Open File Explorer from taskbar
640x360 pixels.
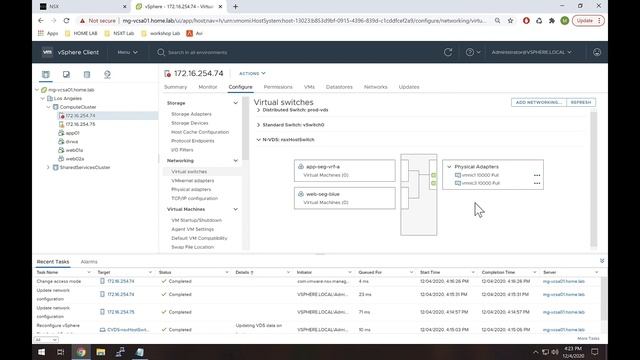coord(100,352)
